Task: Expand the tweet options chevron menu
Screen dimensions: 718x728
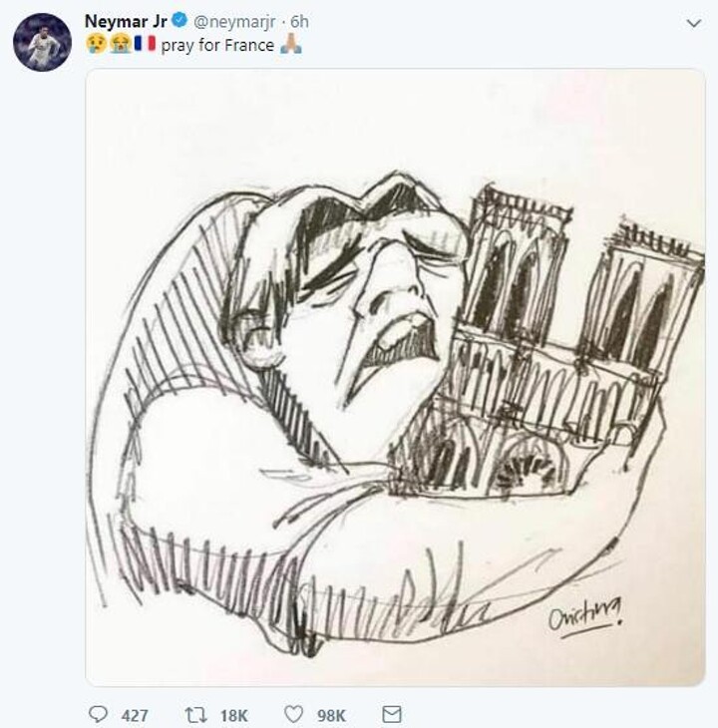Action: [693, 23]
